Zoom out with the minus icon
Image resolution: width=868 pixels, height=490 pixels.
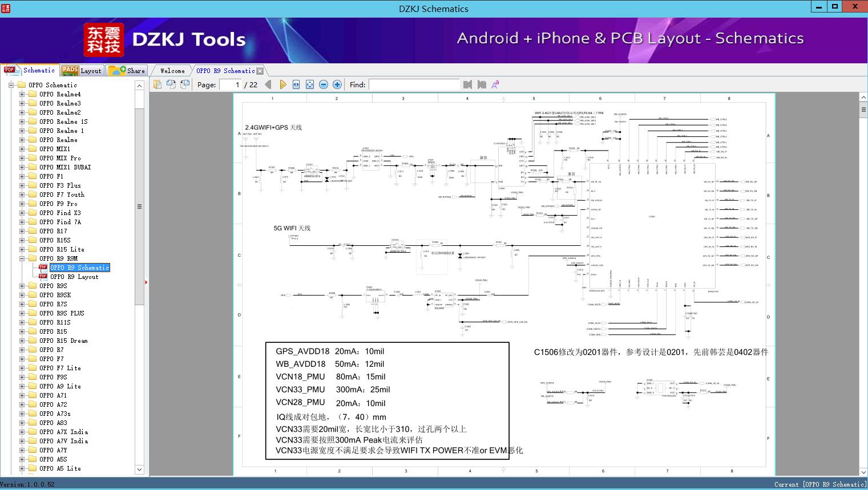tap(324, 84)
